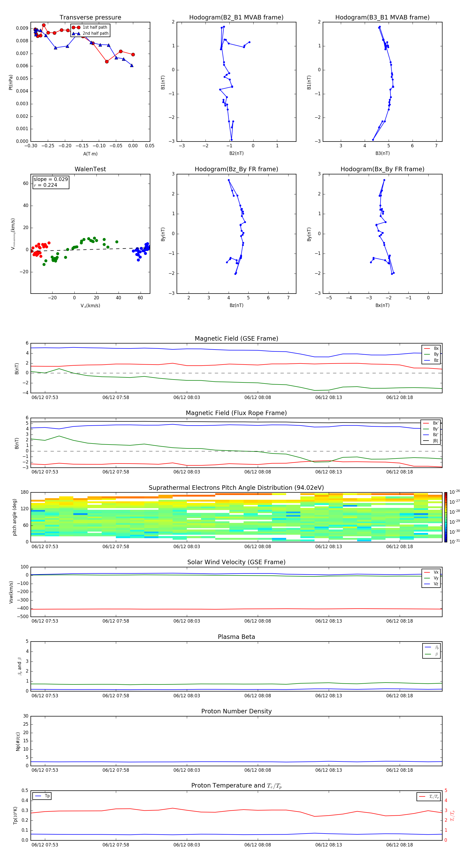Click the Suprathermal Electrons Pitch Angle Distribution title
Image resolution: width=473 pixels, height=868 pixels.
point(236,488)
